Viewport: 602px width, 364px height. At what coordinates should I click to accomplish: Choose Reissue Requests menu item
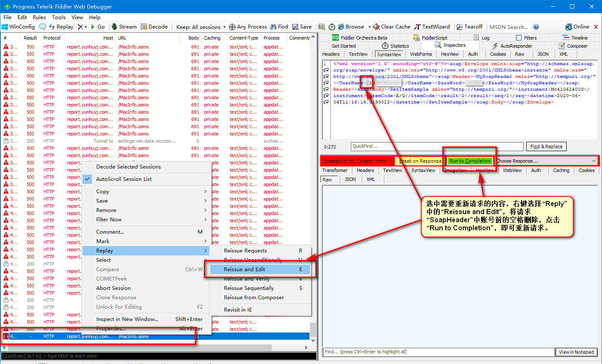click(261, 251)
